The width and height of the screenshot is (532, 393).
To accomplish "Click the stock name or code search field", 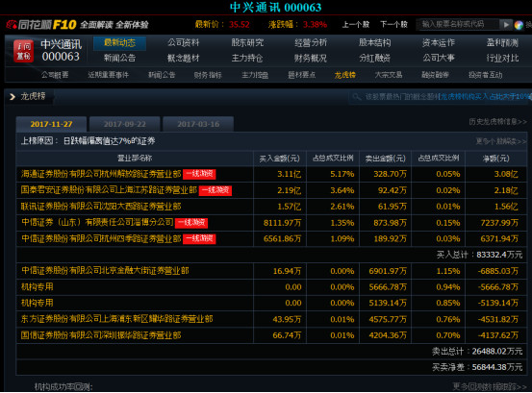I will pyautogui.click(x=458, y=24).
